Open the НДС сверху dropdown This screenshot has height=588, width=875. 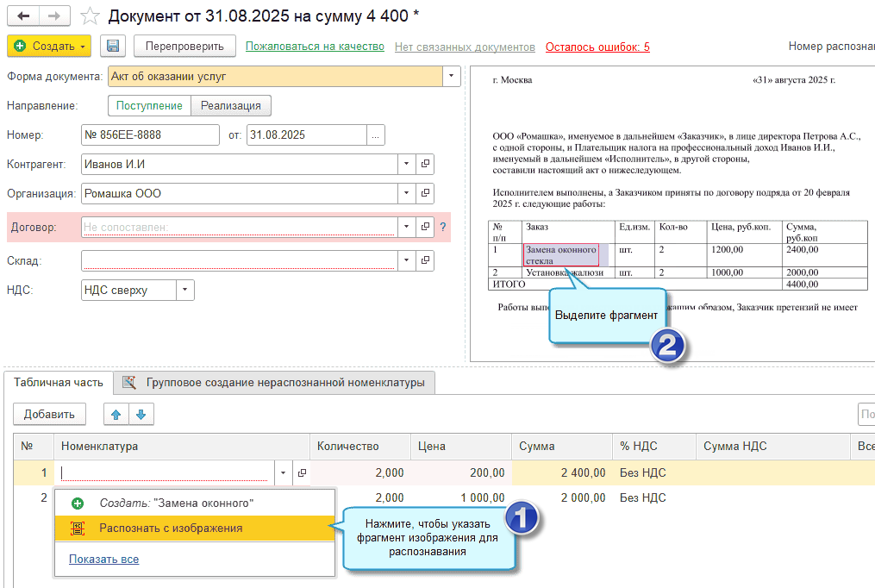185,291
